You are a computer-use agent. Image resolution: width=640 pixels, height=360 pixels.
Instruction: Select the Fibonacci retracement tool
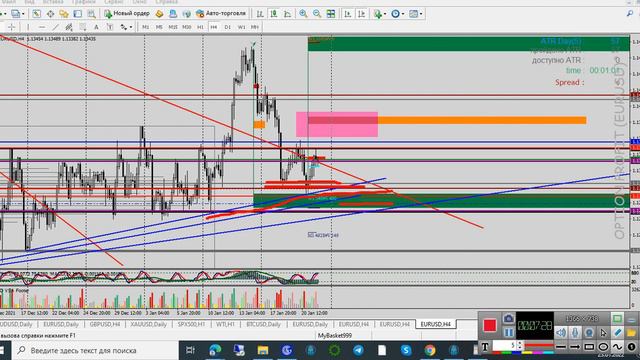pyautogui.click(x=83, y=27)
